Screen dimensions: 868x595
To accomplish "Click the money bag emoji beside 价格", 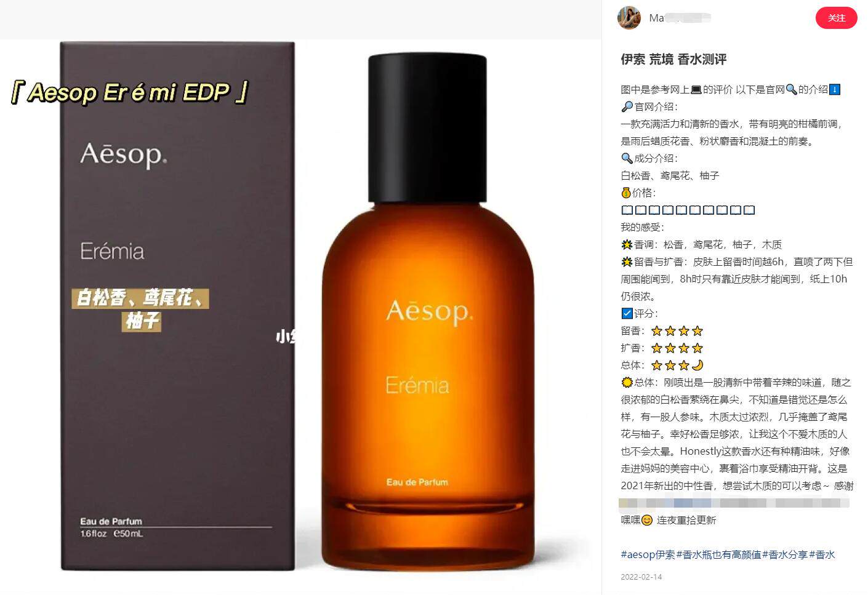I will (626, 193).
